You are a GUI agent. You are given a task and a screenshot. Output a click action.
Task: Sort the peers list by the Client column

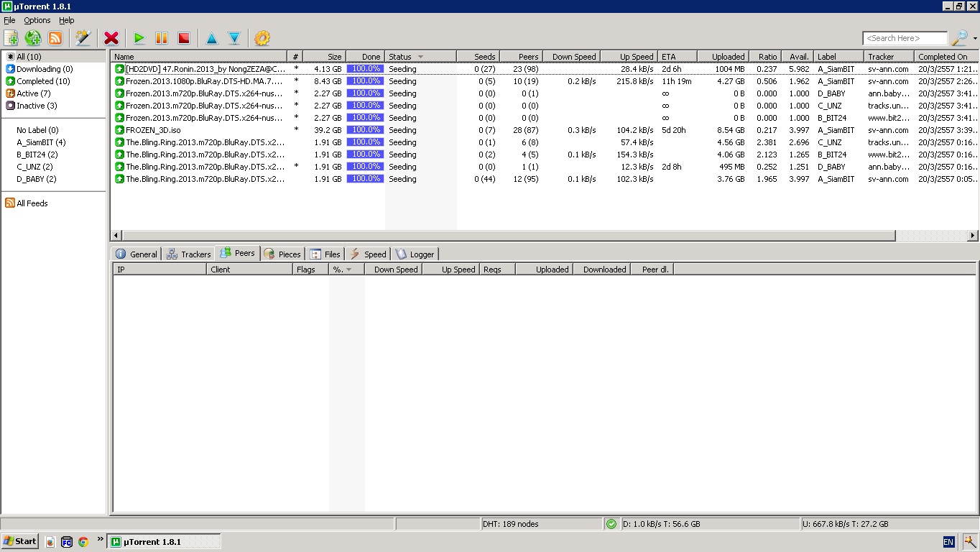tap(249, 270)
